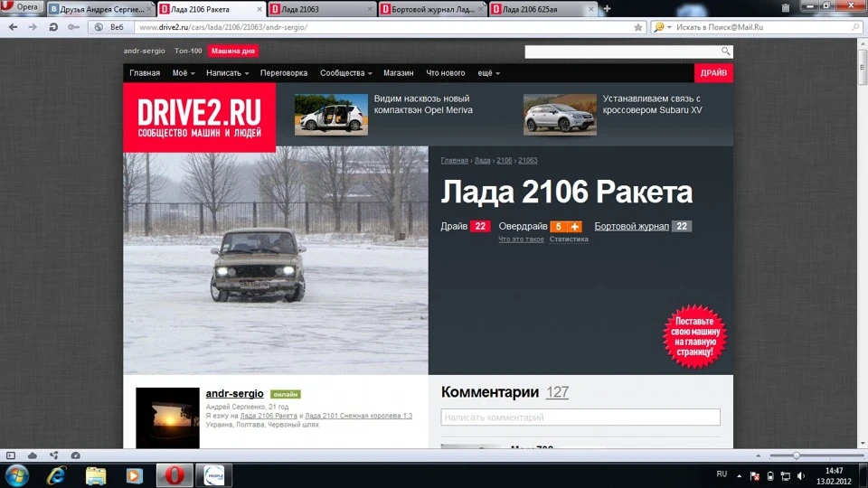This screenshot has height=488, width=868.
Task: Go back with the browser back arrow
Action: pos(14,27)
